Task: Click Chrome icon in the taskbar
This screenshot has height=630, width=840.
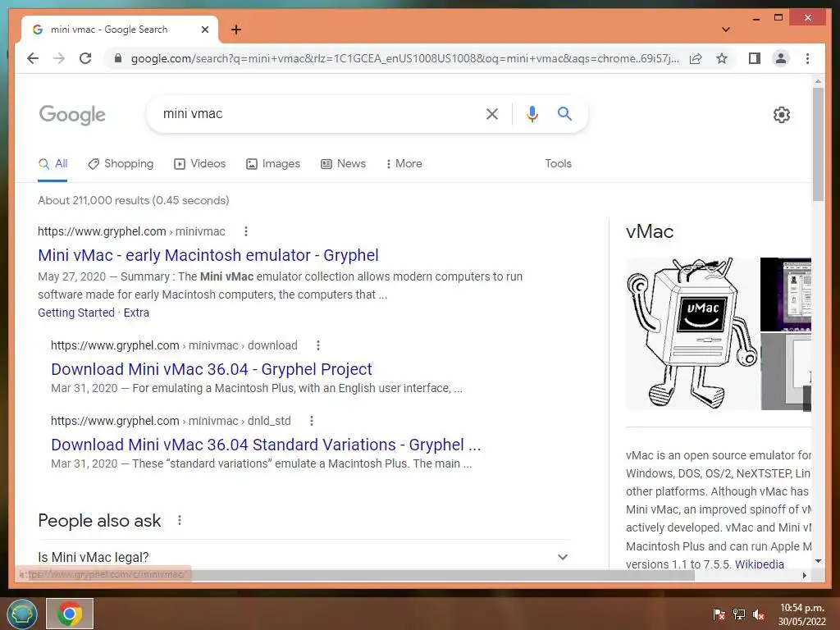Action: (70, 614)
